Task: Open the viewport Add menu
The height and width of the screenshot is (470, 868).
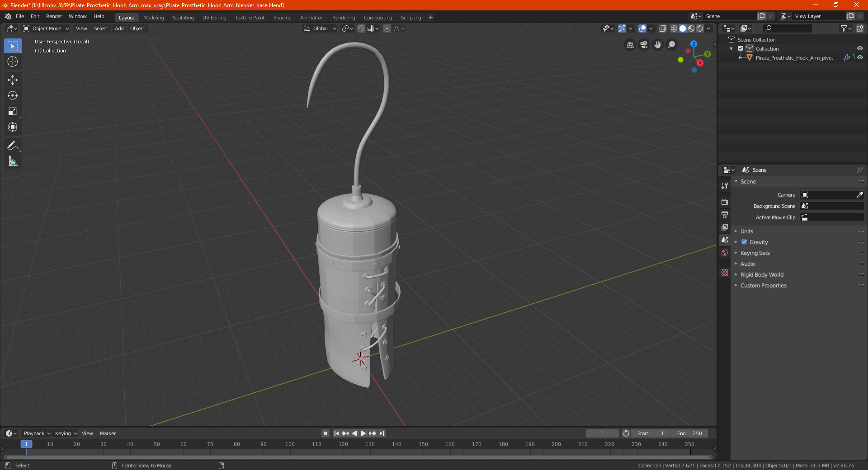Action: point(119,28)
